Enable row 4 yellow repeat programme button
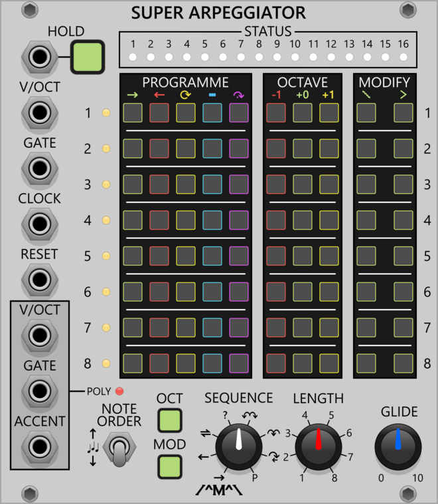The height and width of the screenshot is (504, 438). point(186,220)
